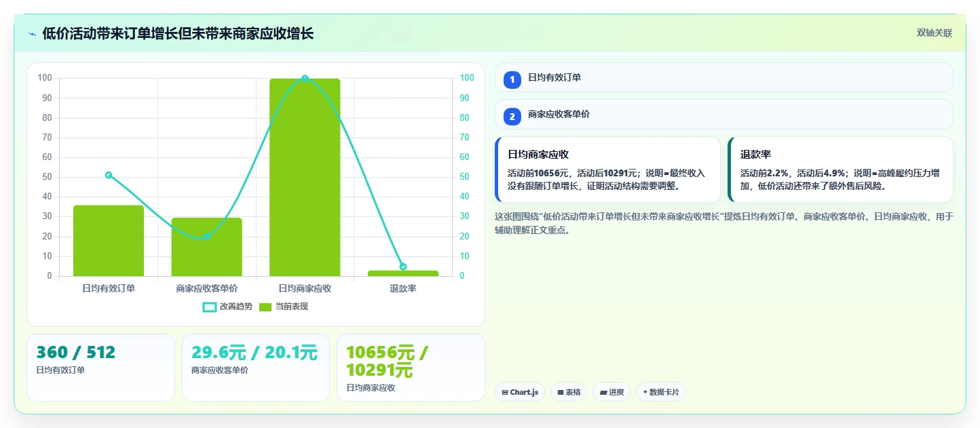980x428 pixels.
Task: Click the line point above 退款率
Action: pyautogui.click(x=403, y=267)
